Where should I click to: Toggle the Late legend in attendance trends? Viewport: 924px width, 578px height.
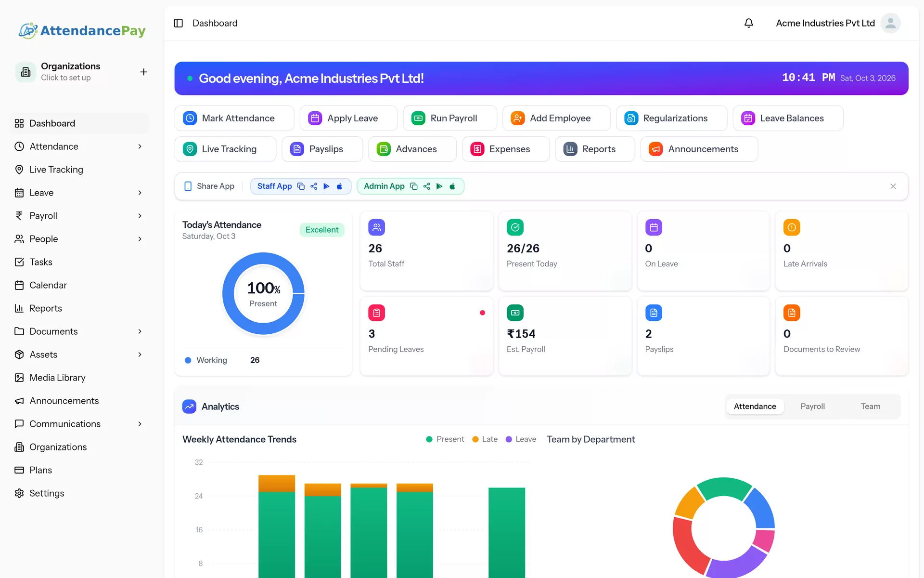[485, 439]
